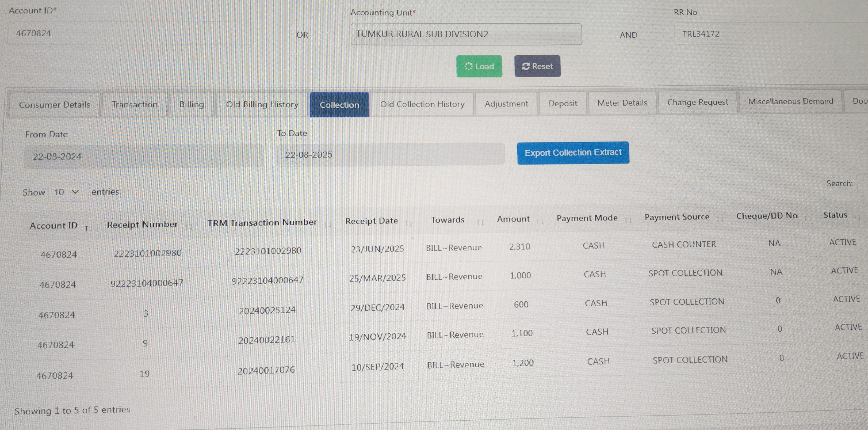Sort by Amount column icon
Viewport: 868px width, 430px height.
pos(540,221)
